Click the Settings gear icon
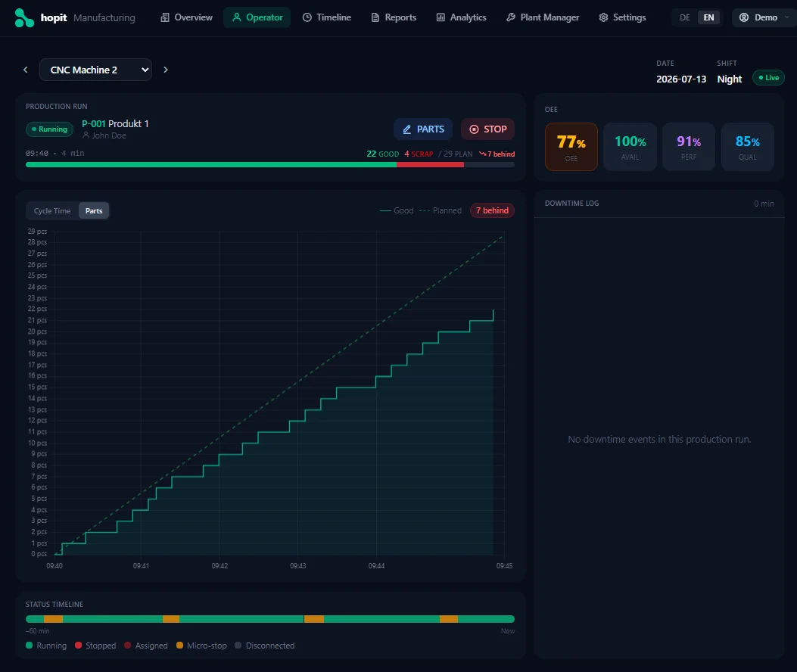797x672 pixels. tap(603, 17)
